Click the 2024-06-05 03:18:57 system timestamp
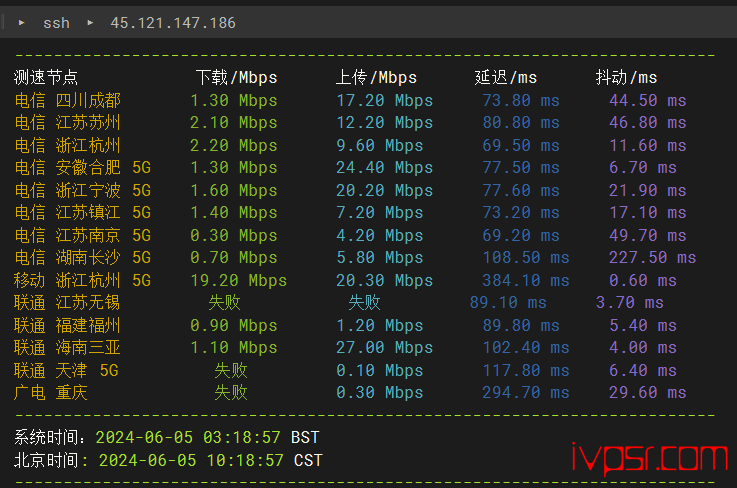 click(x=188, y=438)
